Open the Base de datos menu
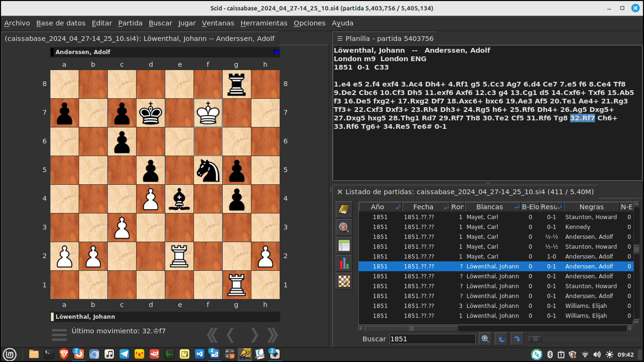644x362 pixels. [x=61, y=23]
